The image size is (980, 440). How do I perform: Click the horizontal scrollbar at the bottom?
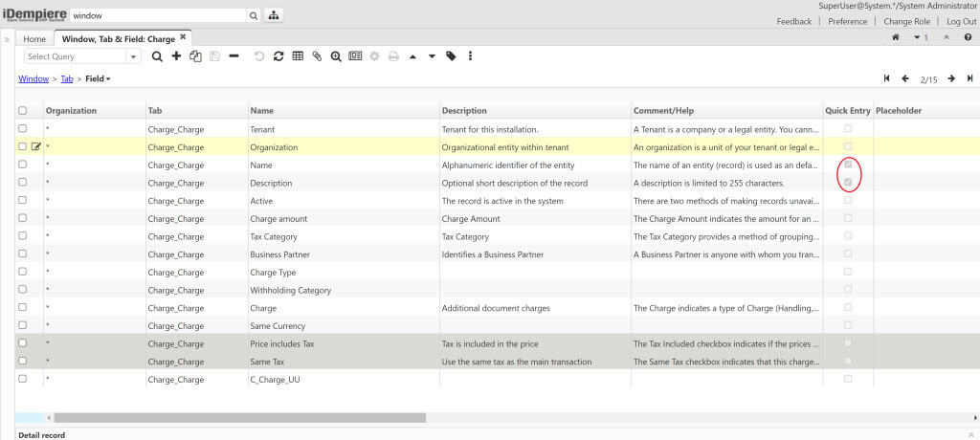click(239, 418)
